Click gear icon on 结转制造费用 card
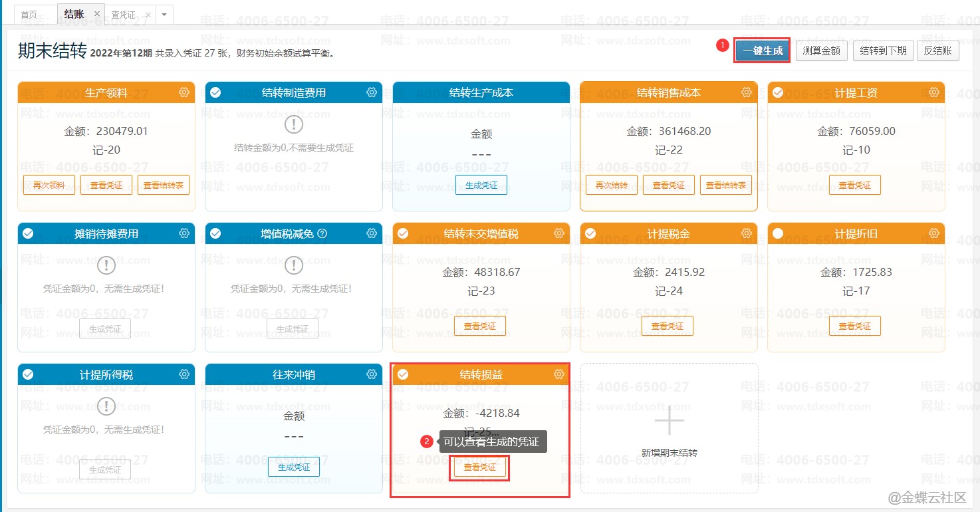Screen dimensions: 980x512 pyautogui.click(x=372, y=92)
